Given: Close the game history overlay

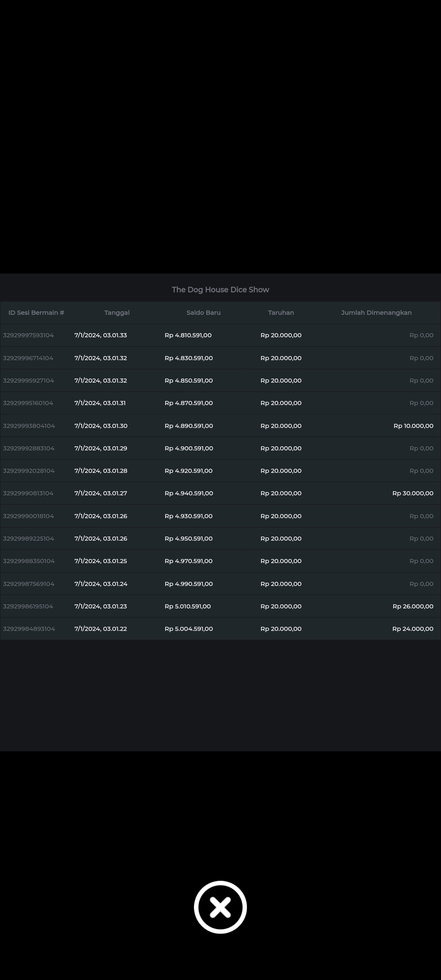Looking at the screenshot, I should [220, 907].
